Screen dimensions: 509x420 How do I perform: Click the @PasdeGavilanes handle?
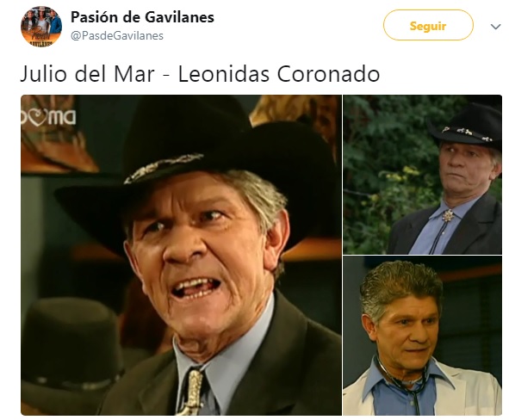(117, 35)
